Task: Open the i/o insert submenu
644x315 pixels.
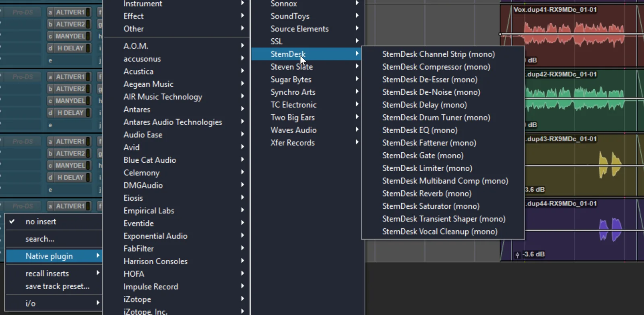Action: [54, 303]
